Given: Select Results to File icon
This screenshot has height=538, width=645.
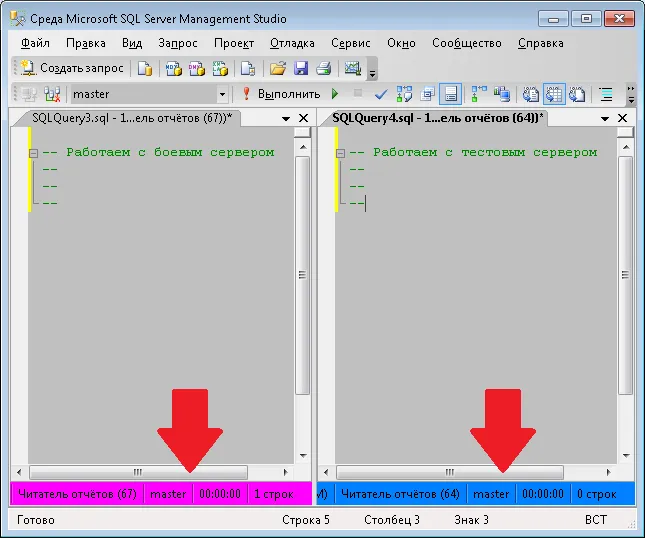Looking at the screenshot, I should (x=577, y=94).
